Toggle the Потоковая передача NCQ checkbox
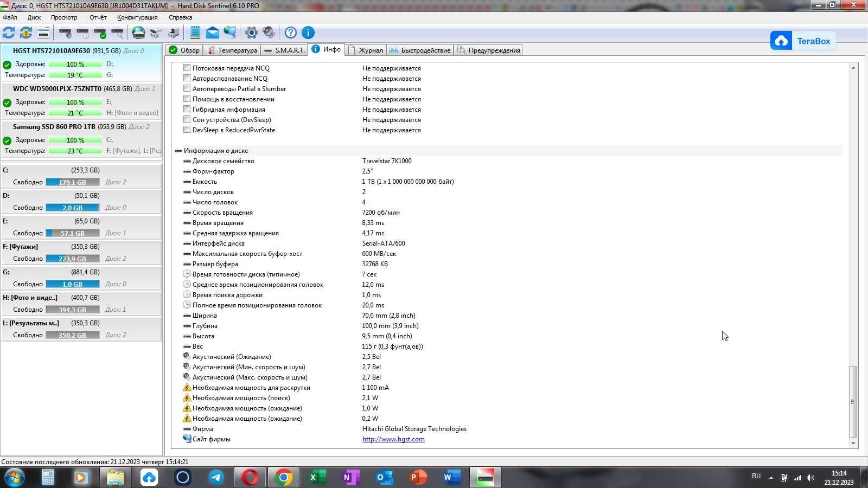Viewport: 868px width, 488px height. click(187, 68)
